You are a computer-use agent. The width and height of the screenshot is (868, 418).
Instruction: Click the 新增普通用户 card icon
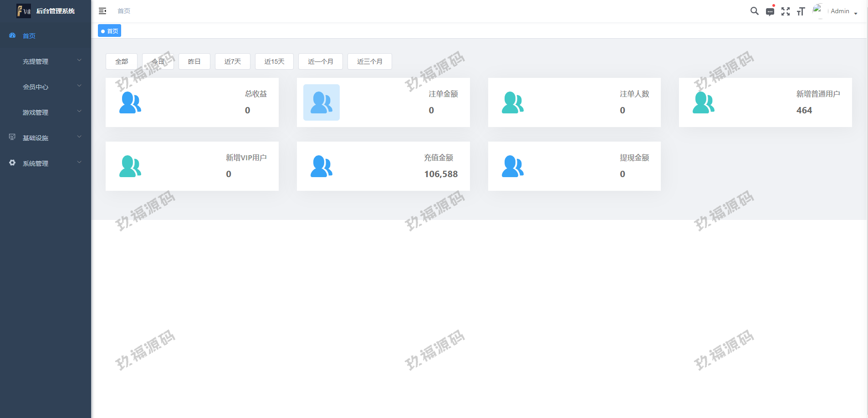point(703,102)
